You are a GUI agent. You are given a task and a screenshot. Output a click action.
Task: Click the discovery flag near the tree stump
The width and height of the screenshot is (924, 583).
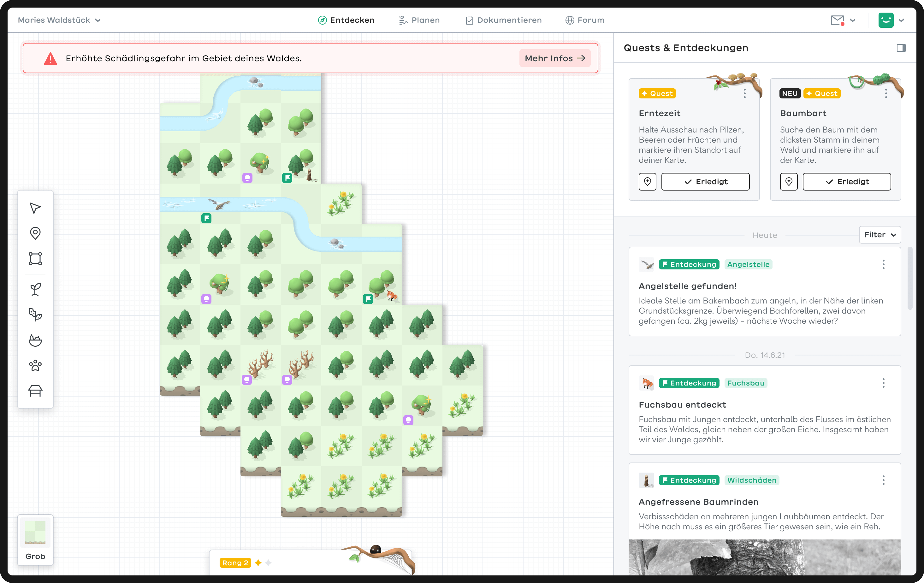pos(287,178)
